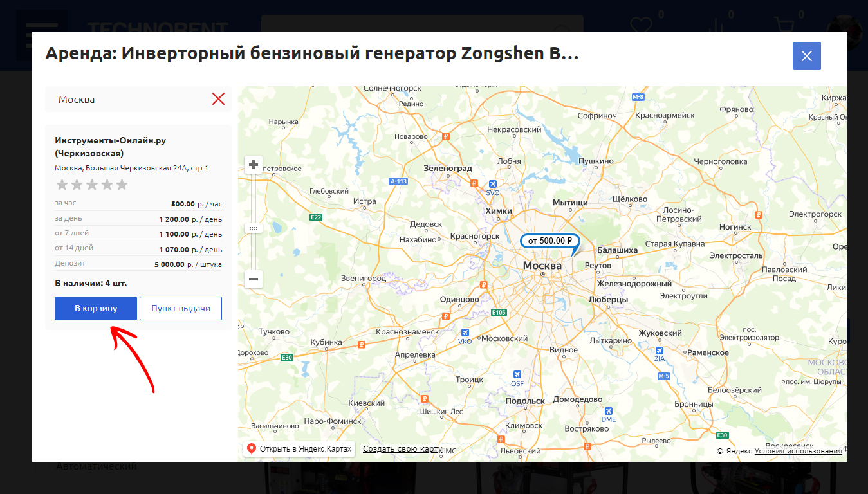868x494 pixels.
Task: Click the Москва city input field
Action: pos(129,100)
